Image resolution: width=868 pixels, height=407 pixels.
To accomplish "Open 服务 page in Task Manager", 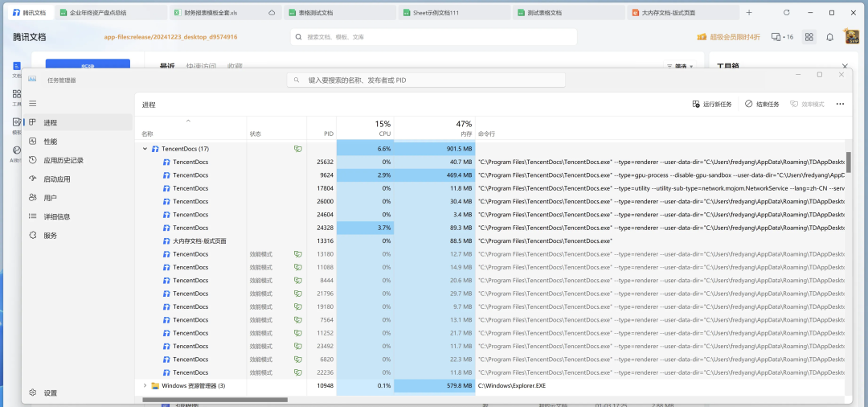I will pyautogui.click(x=77, y=236).
